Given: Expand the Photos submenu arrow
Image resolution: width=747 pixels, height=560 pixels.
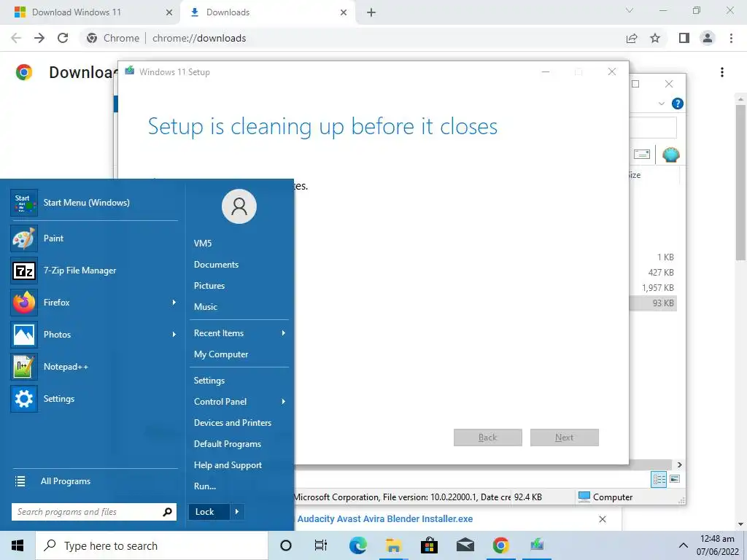Looking at the screenshot, I should click(x=174, y=334).
